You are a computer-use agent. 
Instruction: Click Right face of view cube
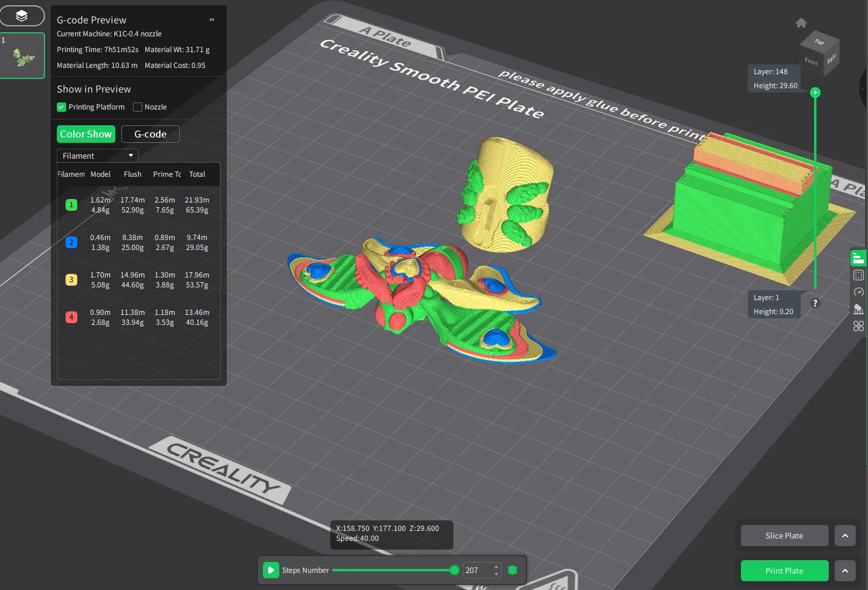tap(832, 59)
